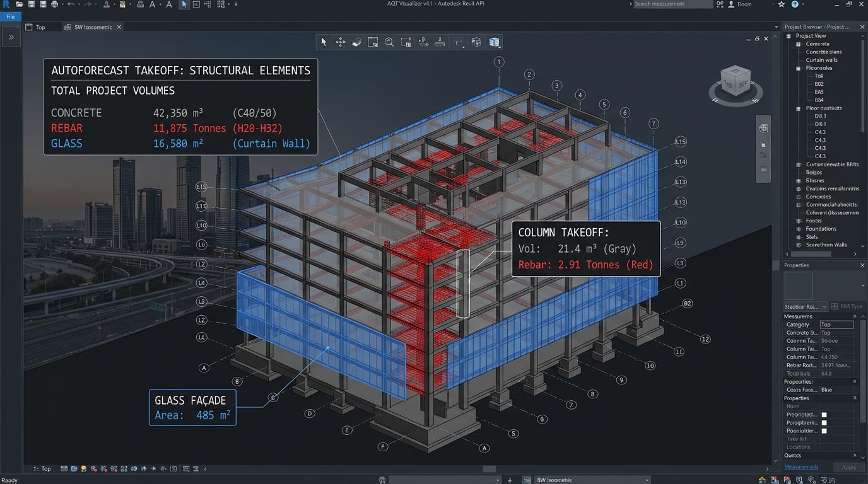This screenshot has width=868, height=484.
Task: Click the 1: Top view label in the bottom bar
Action: pyautogui.click(x=42, y=469)
